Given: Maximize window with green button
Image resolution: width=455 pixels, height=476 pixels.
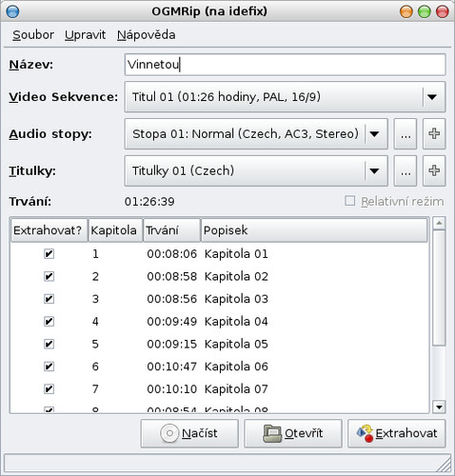Looking at the screenshot, I should [425, 11].
